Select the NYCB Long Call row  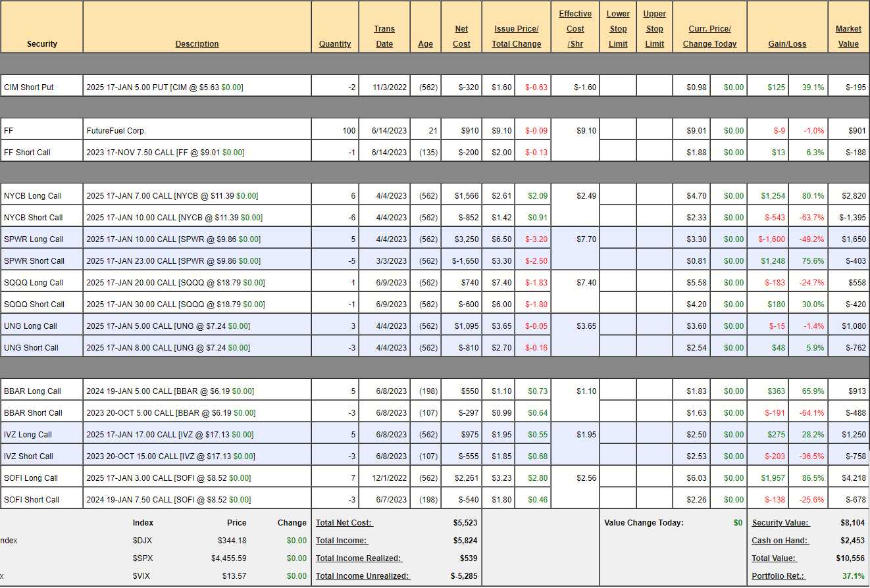pyautogui.click(x=41, y=195)
